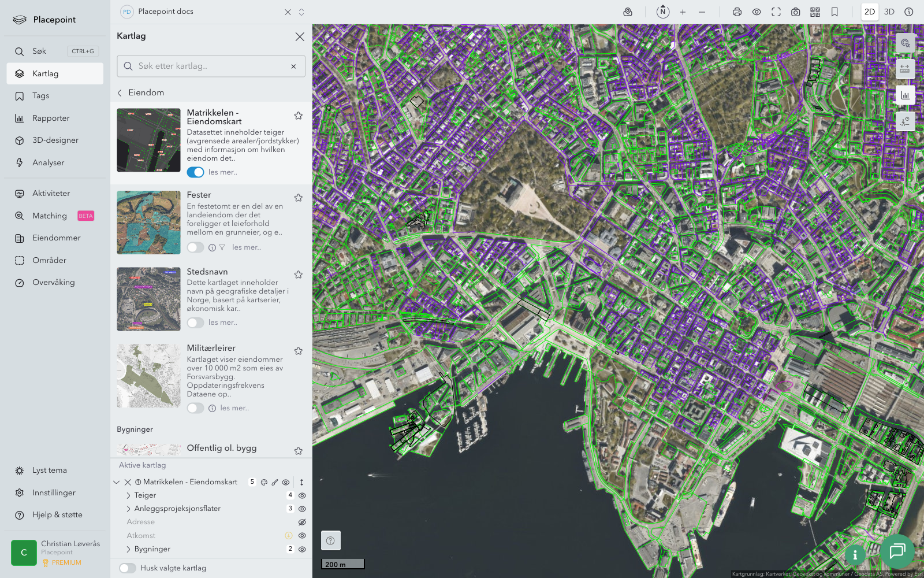
Task: Hide the Teiger sublayer via eye icon
Action: [302, 495]
